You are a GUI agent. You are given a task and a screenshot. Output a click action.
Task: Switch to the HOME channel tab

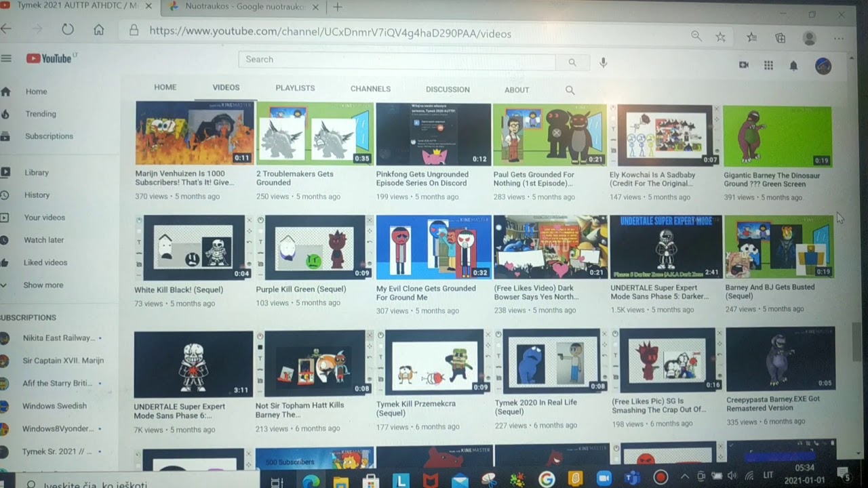(165, 87)
